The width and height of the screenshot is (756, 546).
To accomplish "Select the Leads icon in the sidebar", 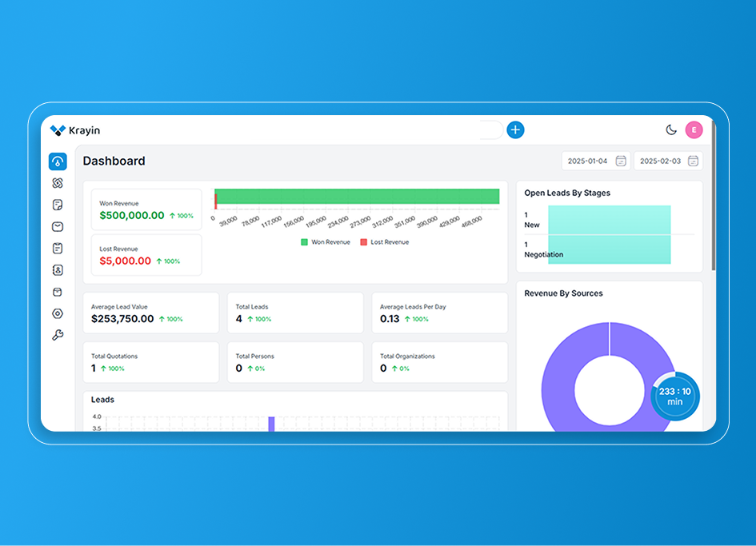I will point(58,182).
